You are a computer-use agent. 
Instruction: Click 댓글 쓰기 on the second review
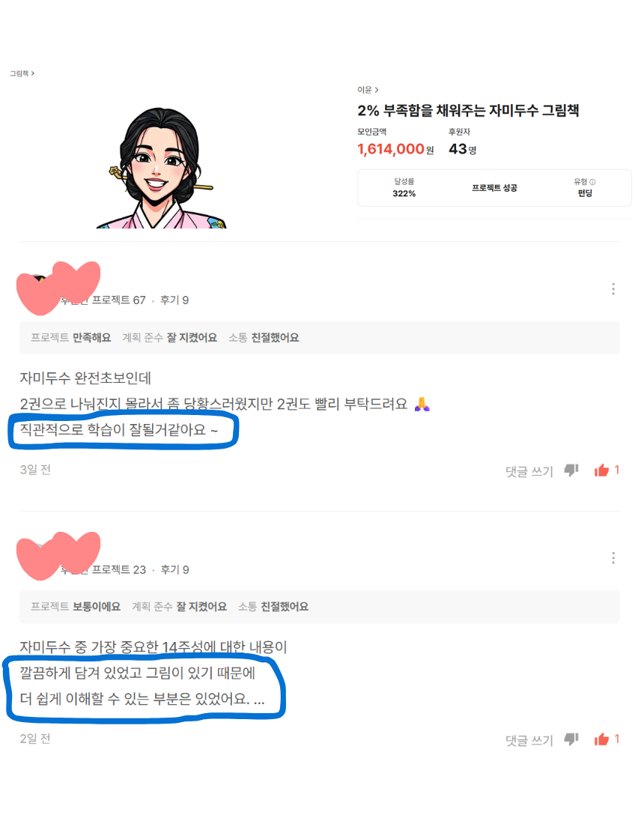point(529,740)
